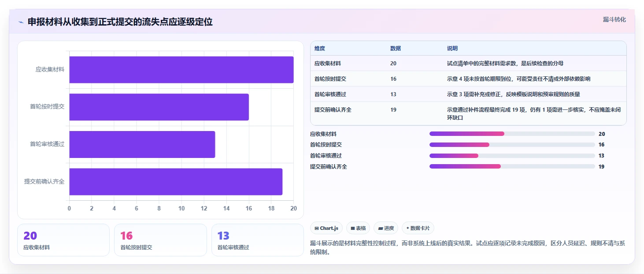Click the chart y-axis label 应收集材料

[50, 69]
